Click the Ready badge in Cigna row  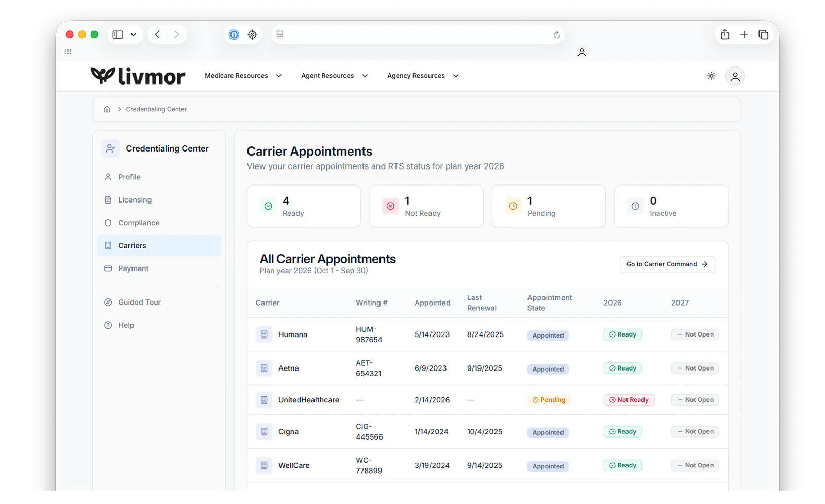click(623, 432)
